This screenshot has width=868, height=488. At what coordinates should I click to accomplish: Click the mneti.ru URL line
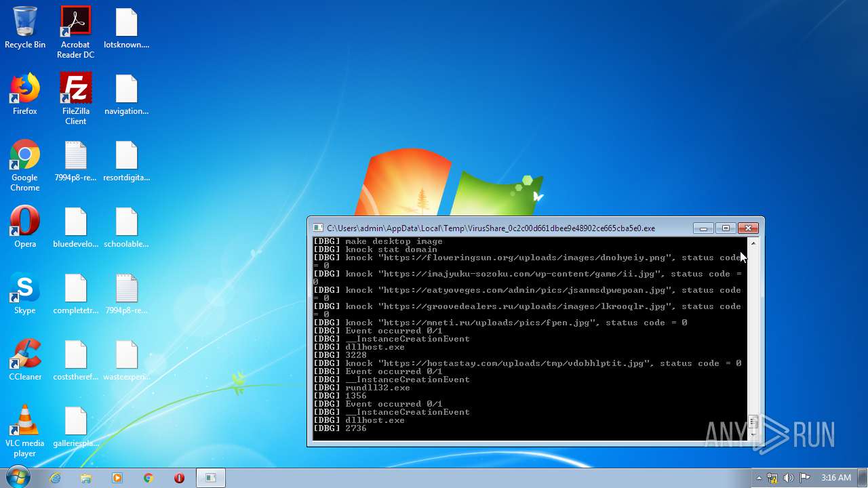[x=500, y=323]
